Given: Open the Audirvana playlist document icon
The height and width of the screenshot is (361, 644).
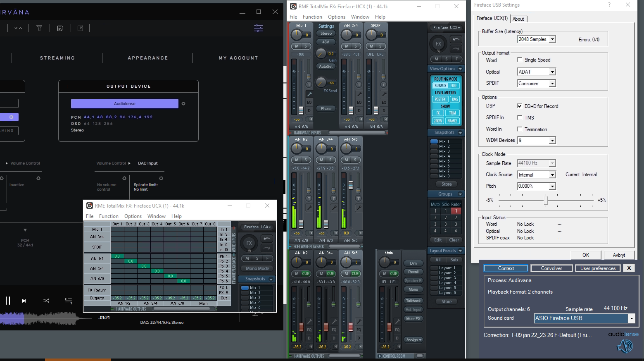Looking at the screenshot, I should (x=60, y=28).
